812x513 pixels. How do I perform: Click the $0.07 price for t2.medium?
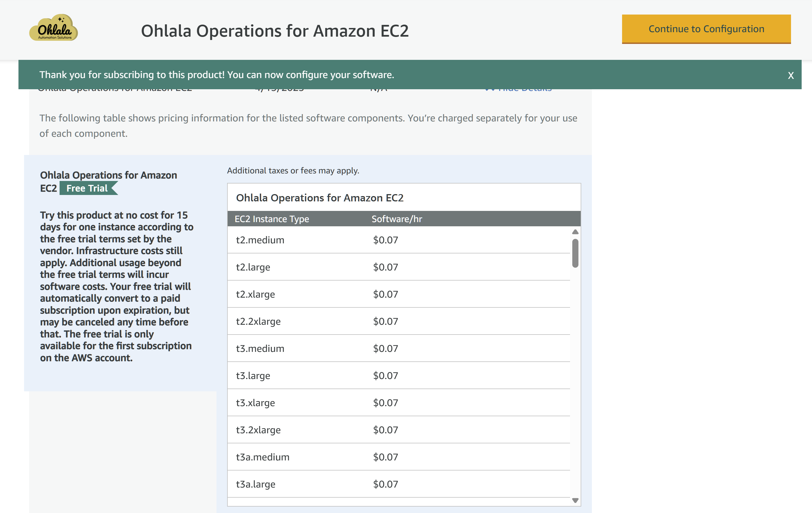tap(385, 240)
